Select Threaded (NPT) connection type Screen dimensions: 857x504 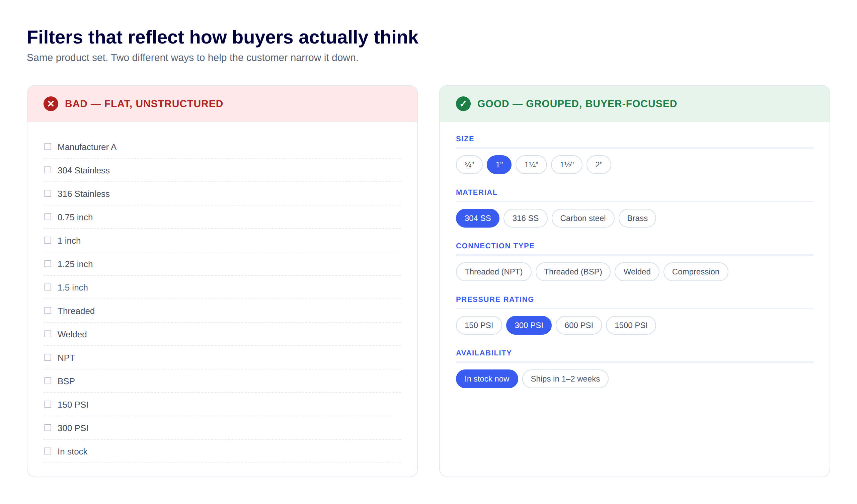click(493, 272)
